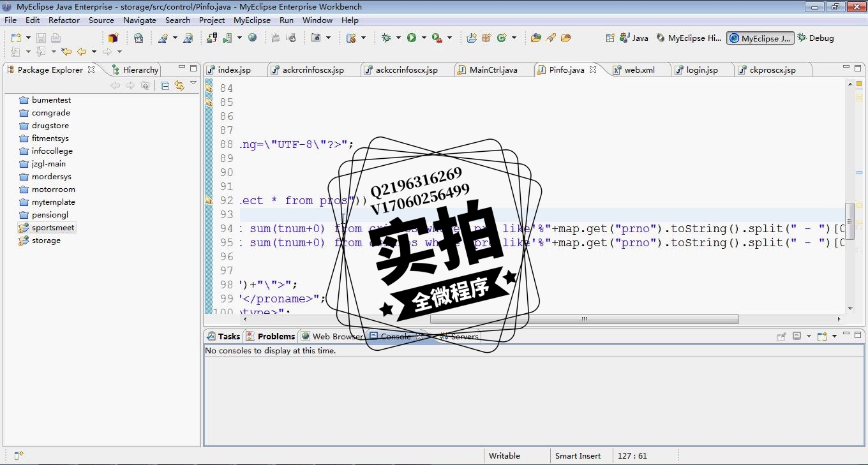Select the drugstore project
The width and height of the screenshot is (868, 465).
coord(50,126)
